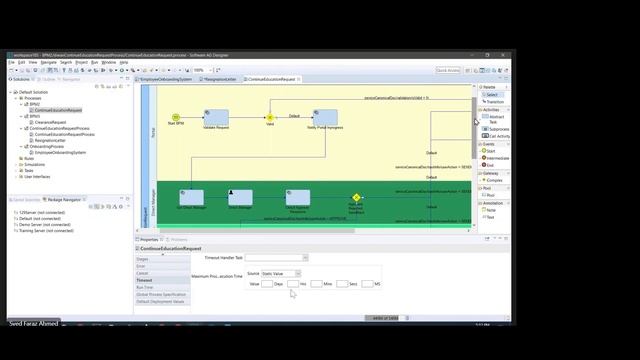Open the Edit menu
This screenshot has height=360, width=640.
pyautogui.click(x=21, y=62)
